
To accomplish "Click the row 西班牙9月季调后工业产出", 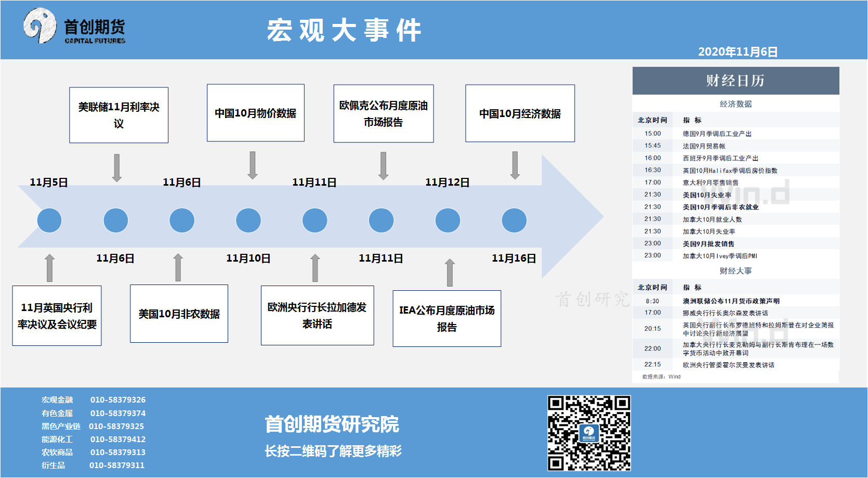I will coord(735,158).
